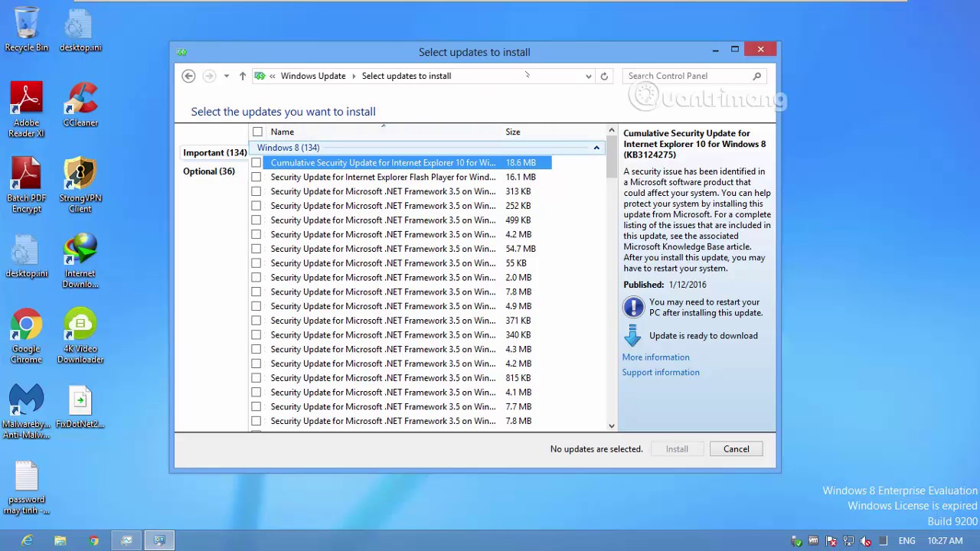Click the Search Control Panel field

[x=688, y=76]
